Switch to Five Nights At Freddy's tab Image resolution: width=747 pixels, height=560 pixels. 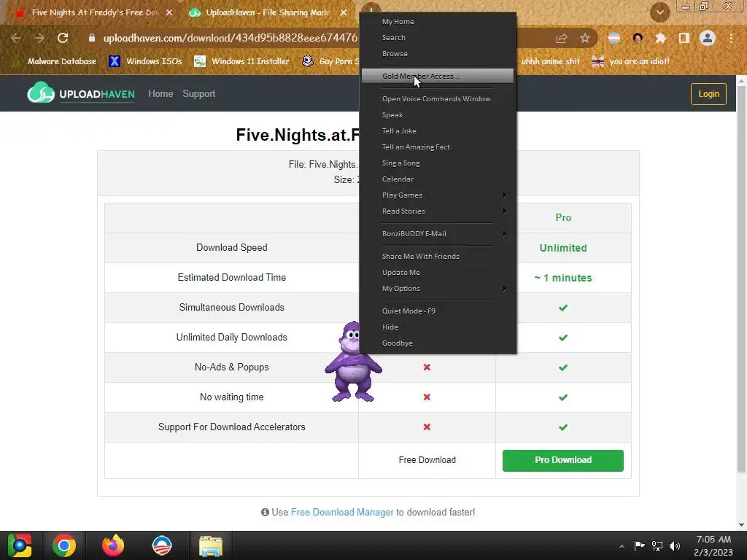point(93,13)
